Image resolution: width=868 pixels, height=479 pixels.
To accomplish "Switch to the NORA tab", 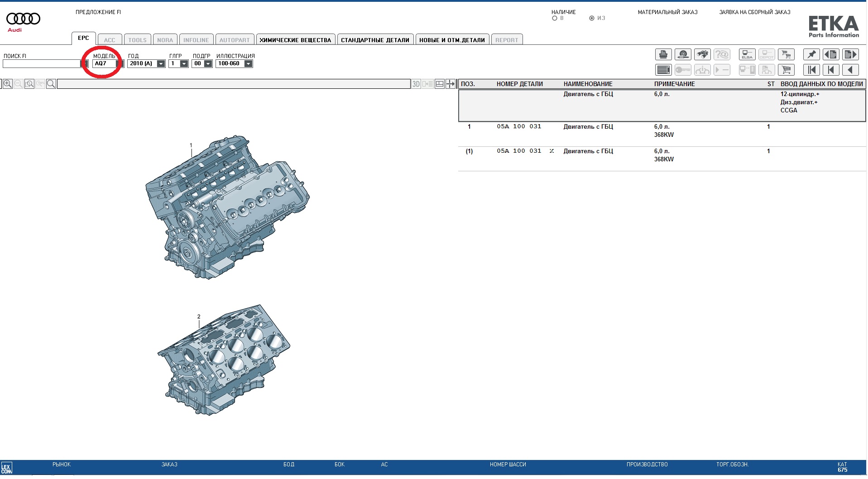I will (165, 40).
